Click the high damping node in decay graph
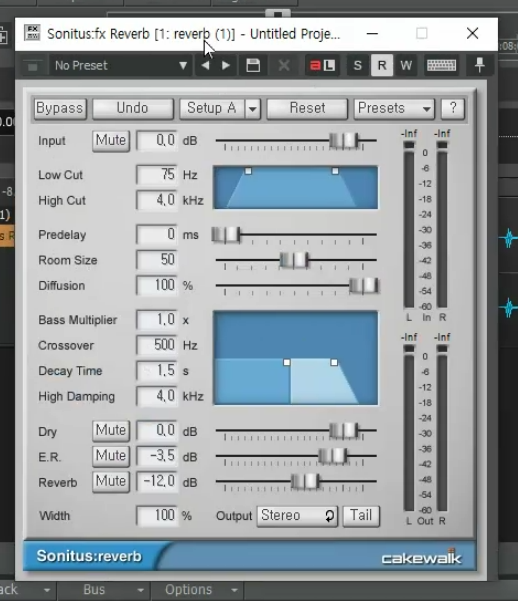This screenshot has height=601, width=518. [x=334, y=362]
